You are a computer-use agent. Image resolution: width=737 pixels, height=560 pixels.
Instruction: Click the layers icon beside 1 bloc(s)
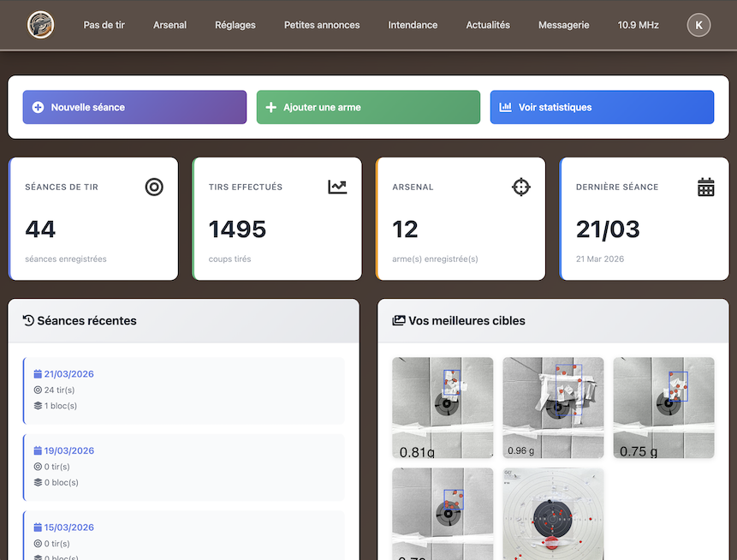38,406
